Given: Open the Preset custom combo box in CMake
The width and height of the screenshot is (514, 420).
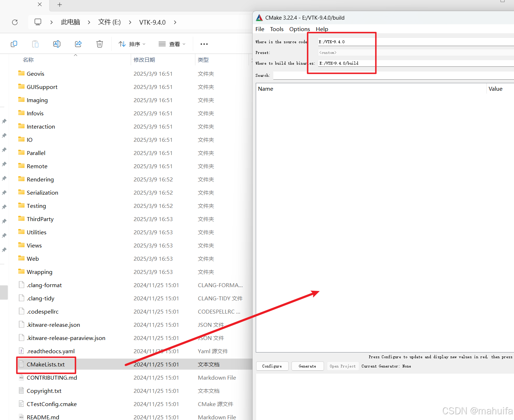Looking at the screenshot, I should pyautogui.click(x=416, y=52).
